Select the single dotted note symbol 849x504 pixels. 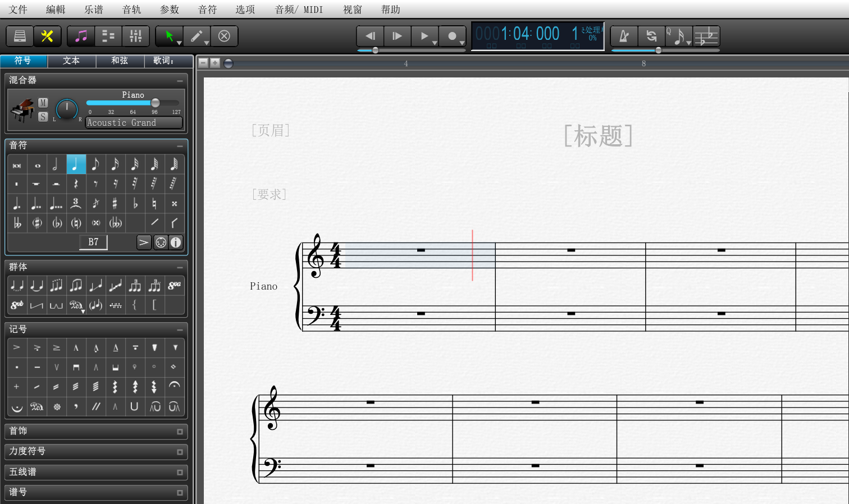coord(17,204)
